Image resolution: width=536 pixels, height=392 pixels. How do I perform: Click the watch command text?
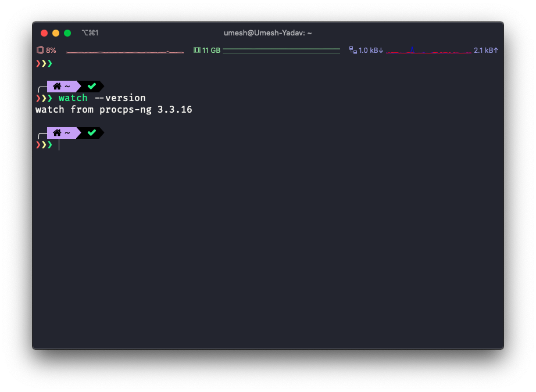(73, 98)
